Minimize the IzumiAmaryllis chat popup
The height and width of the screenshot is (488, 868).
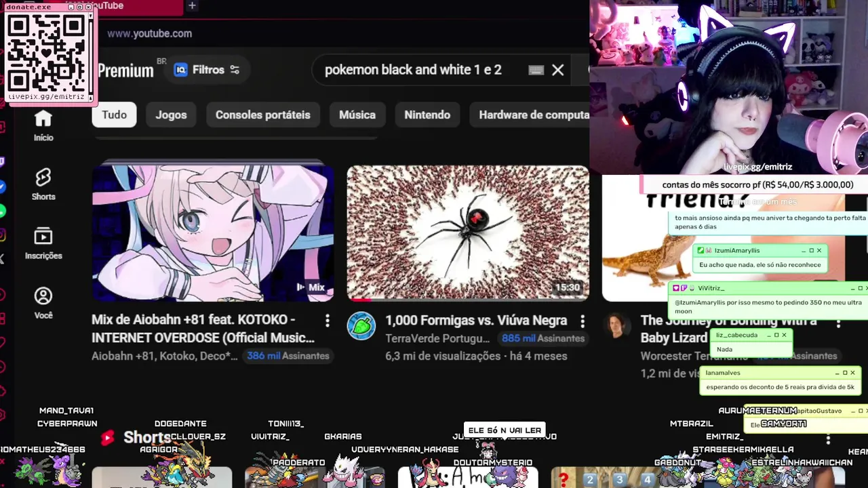pyautogui.click(x=803, y=251)
